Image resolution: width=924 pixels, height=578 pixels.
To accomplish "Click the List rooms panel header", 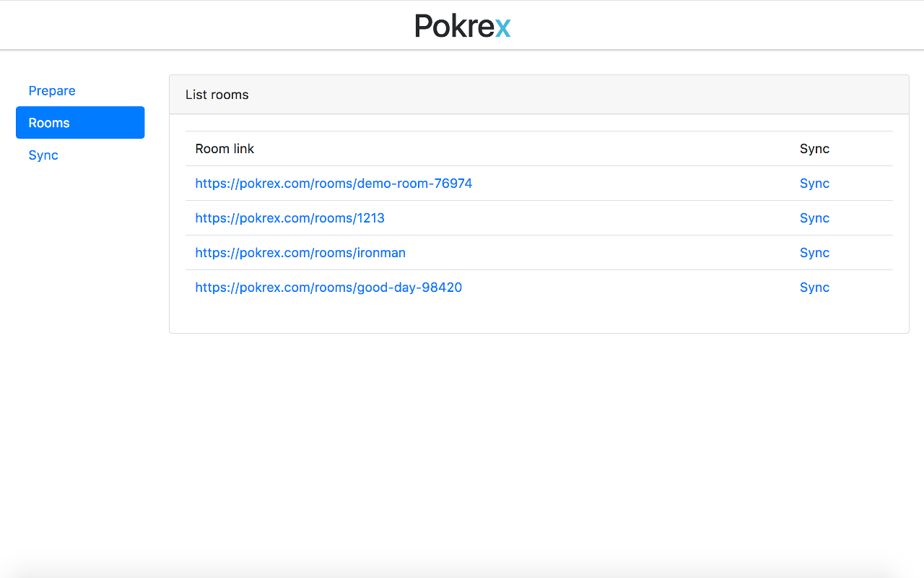I will [539, 95].
